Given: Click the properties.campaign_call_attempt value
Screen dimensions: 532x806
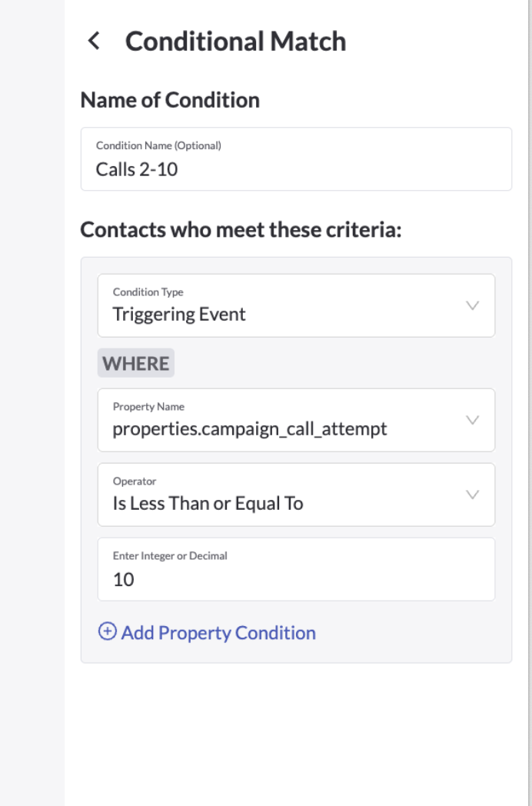Looking at the screenshot, I should (250, 429).
